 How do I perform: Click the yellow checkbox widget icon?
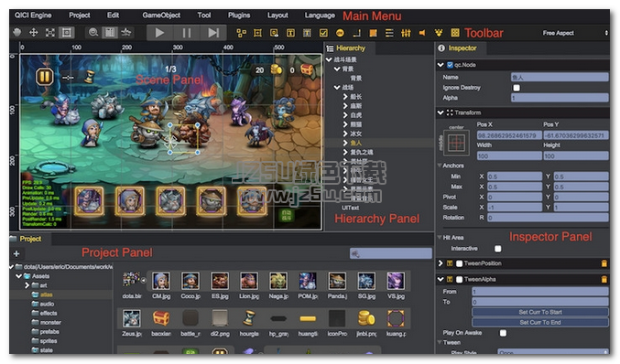click(x=323, y=33)
